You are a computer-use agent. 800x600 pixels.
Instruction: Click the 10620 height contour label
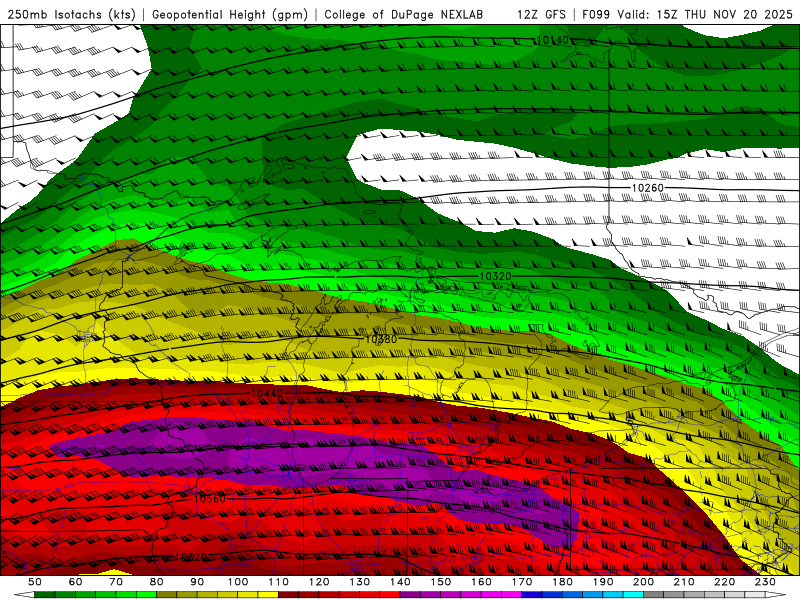pyautogui.click(x=191, y=557)
